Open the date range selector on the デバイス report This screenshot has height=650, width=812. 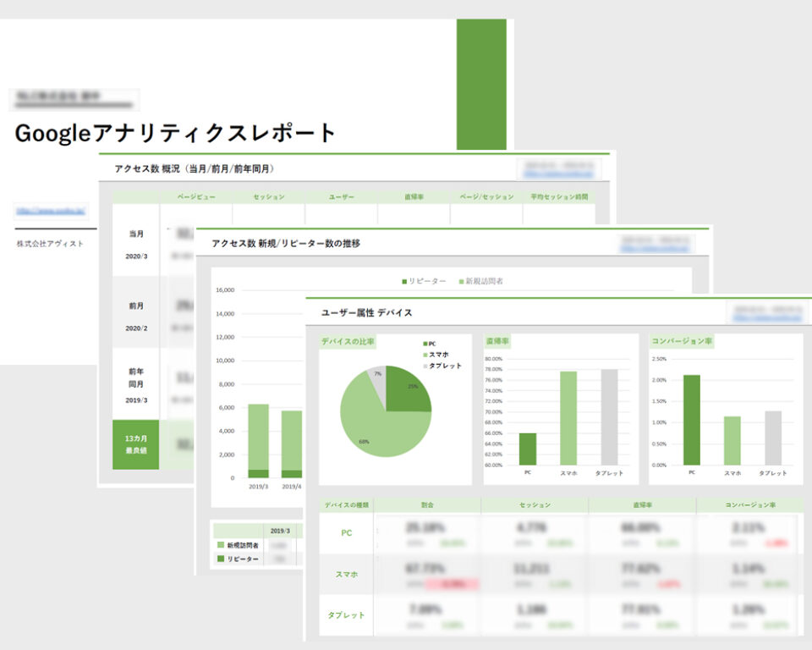point(765,307)
